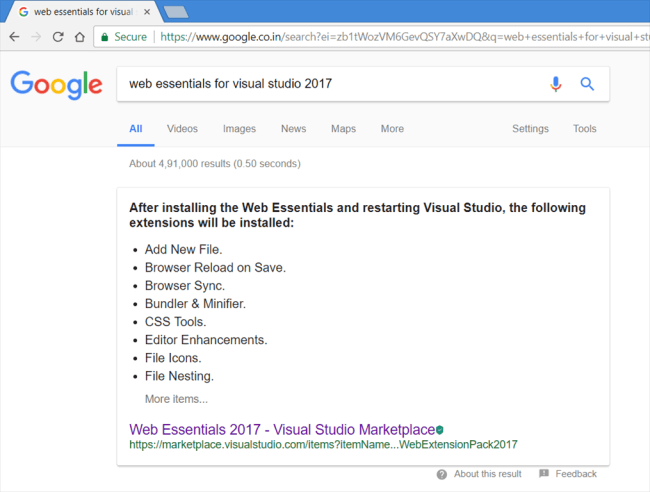Click the Feedback flag icon
Screen dimensions: 650x492
pyautogui.click(x=544, y=473)
